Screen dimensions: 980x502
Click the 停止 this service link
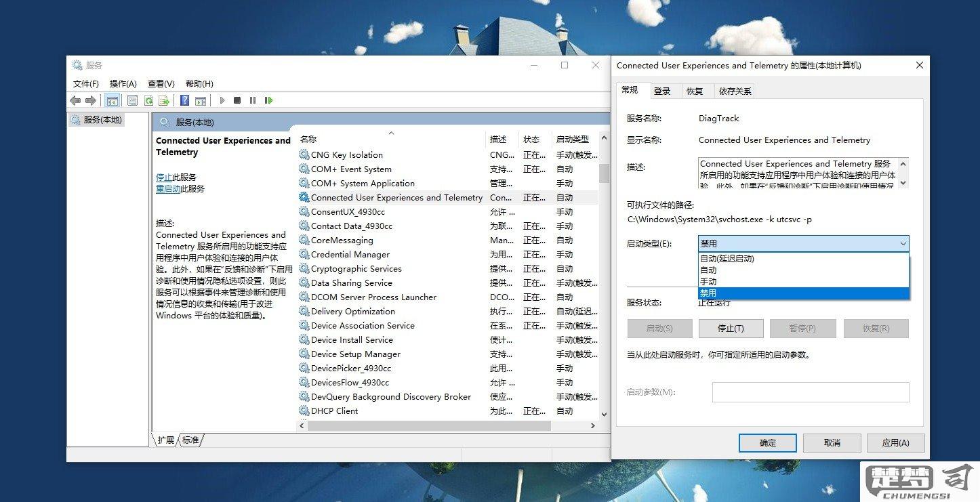(164, 177)
